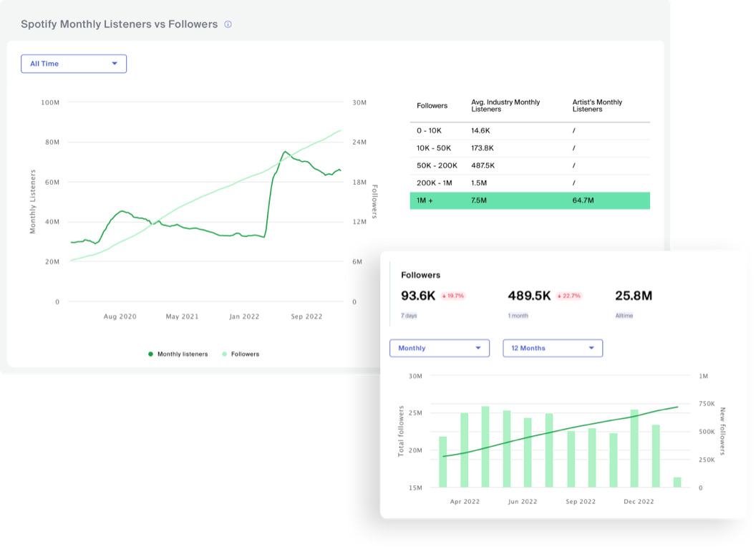Click the chevron inside the 12 Months selector
The height and width of the screenshot is (552, 756).
(x=591, y=348)
